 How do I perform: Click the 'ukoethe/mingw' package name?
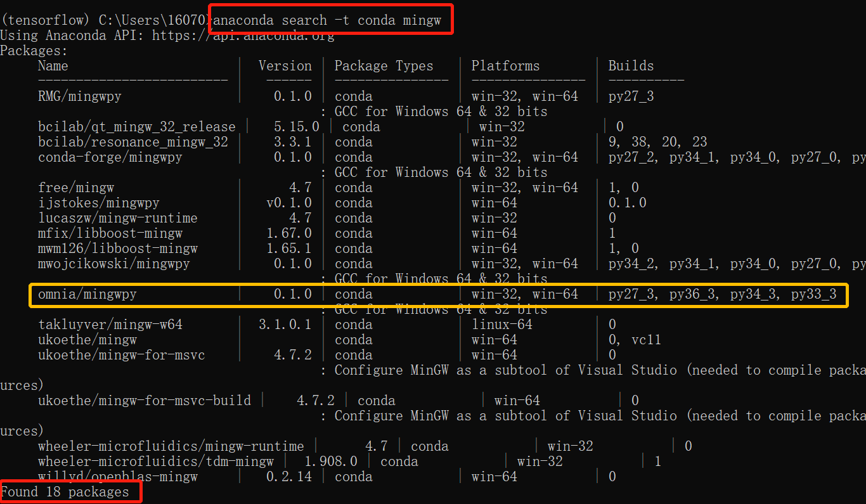pos(87,340)
